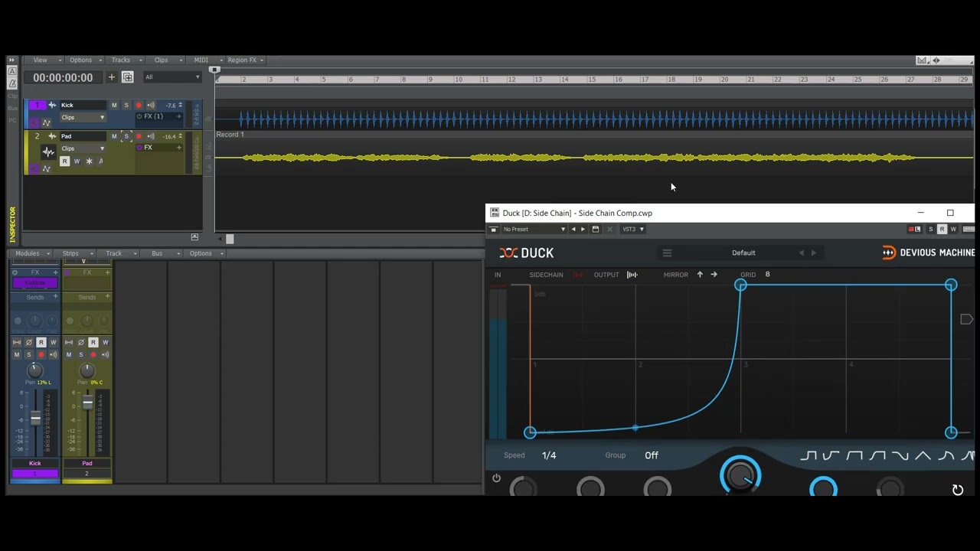Screen dimensions: 980x551
Task: Add an effect to Kick track FX bin
Action: pos(179,116)
